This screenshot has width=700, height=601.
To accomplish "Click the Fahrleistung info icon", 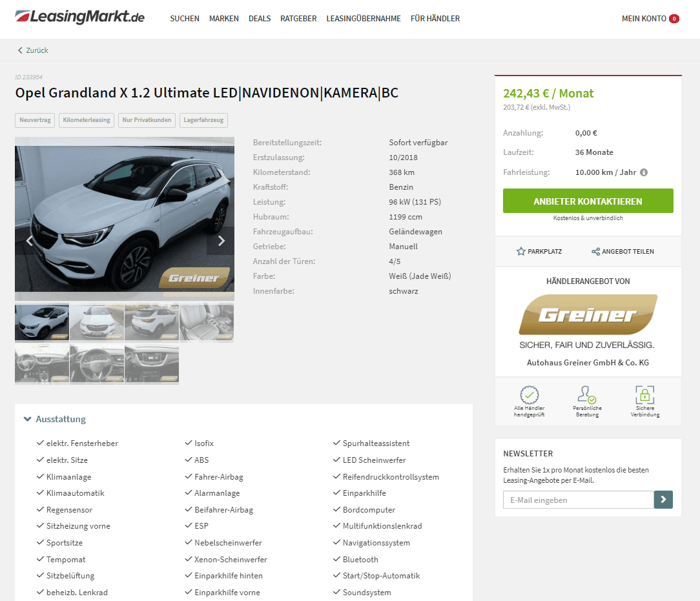I will pyautogui.click(x=644, y=172).
